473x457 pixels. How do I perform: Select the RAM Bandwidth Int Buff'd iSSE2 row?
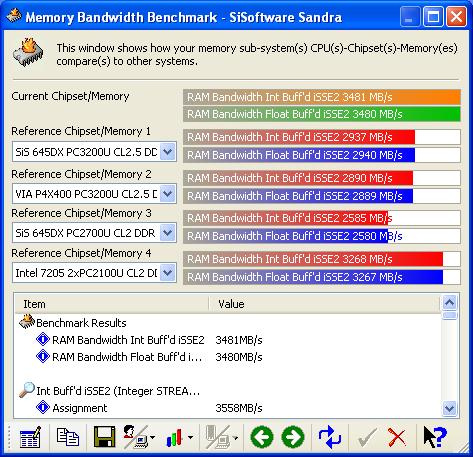pyautogui.click(x=128, y=340)
